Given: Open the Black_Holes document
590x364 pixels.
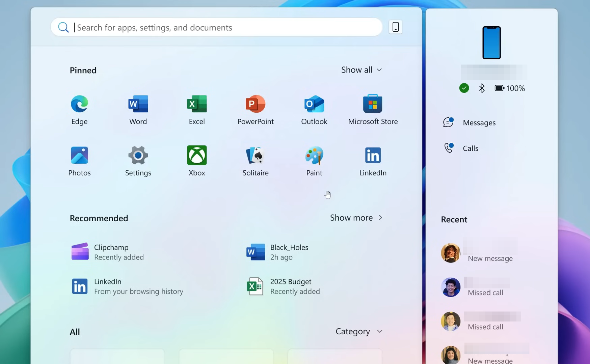Looking at the screenshot, I should 289,252.
